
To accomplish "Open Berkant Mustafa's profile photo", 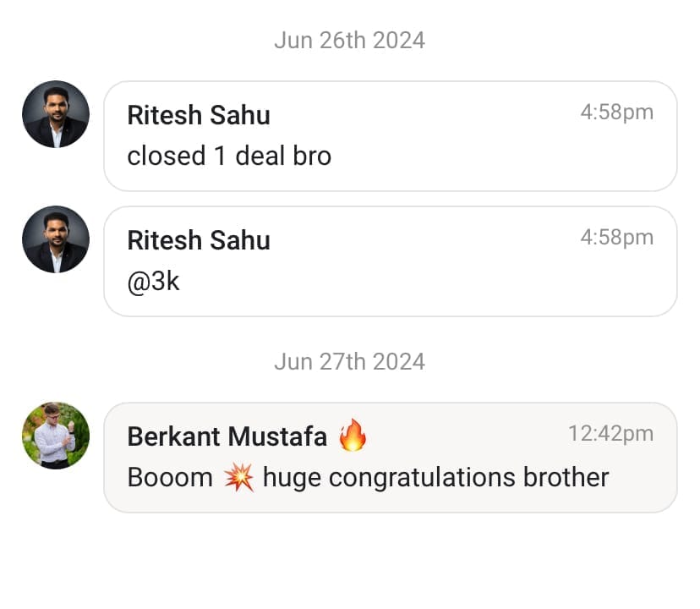I will tap(56, 436).
